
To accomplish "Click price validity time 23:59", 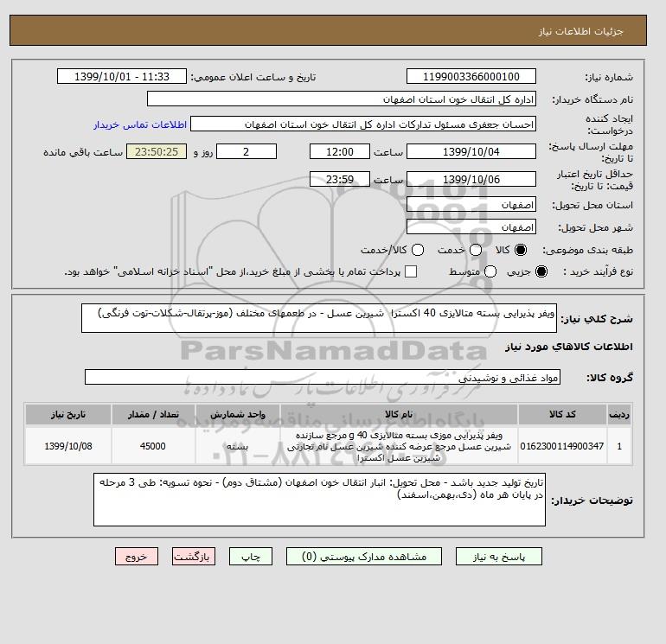I will pos(340,179).
